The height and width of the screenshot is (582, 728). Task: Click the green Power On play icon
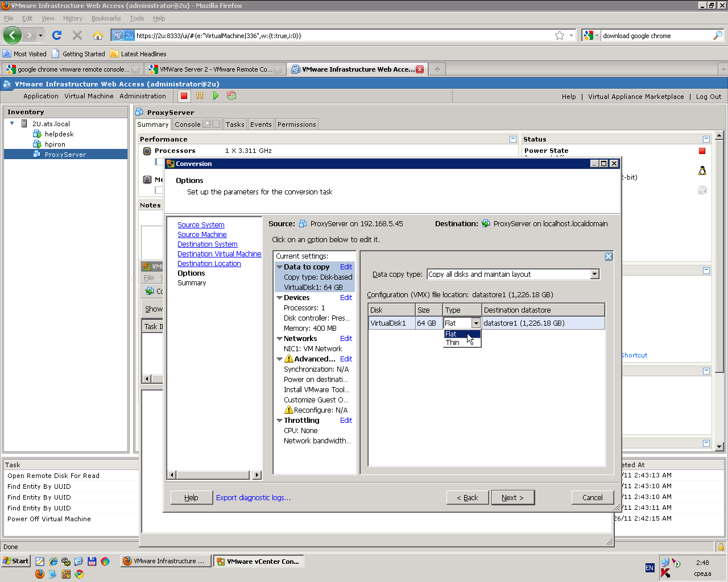216,96
